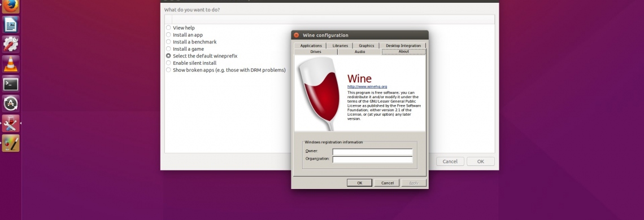The image size is (644, 220).
Task: Switch to the Graphics tab
Action: point(367,46)
